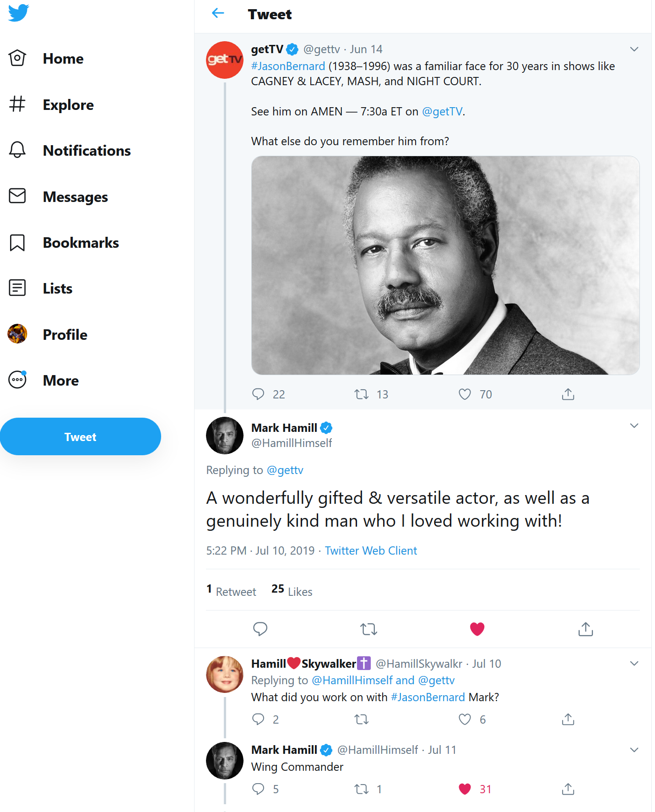Viewport: 655px width, 812px height.
Task: Go back using the arrow icon
Action: click(x=218, y=13)
